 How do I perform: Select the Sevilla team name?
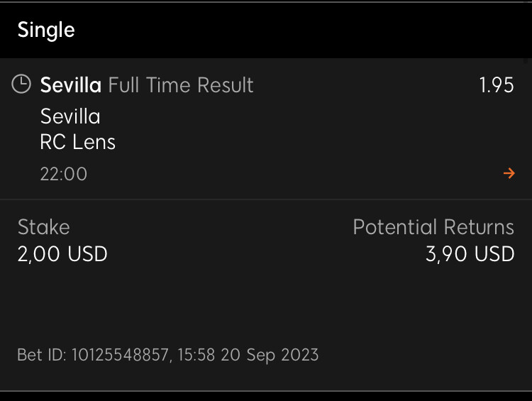coord(70,116)
